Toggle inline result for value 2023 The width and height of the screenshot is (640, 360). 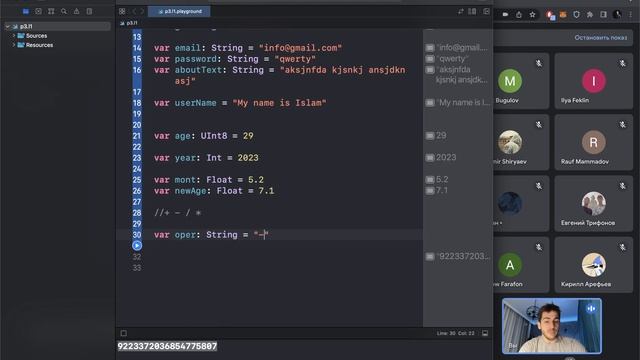[430, 158]
